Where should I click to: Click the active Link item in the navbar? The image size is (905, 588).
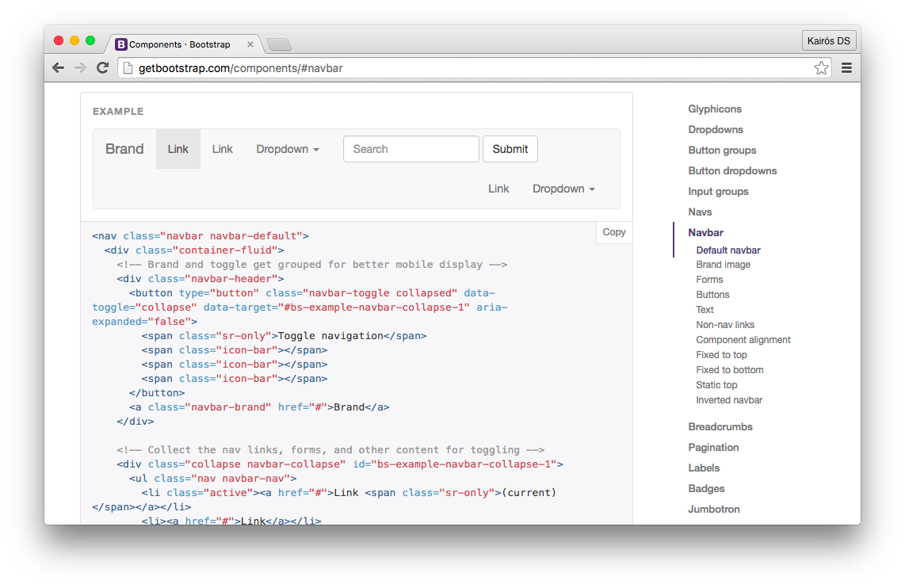tap(178, 149)
